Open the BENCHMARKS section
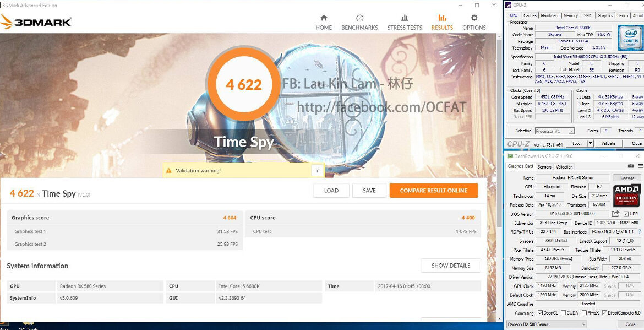Screen dimensions: 644x330 359,22
